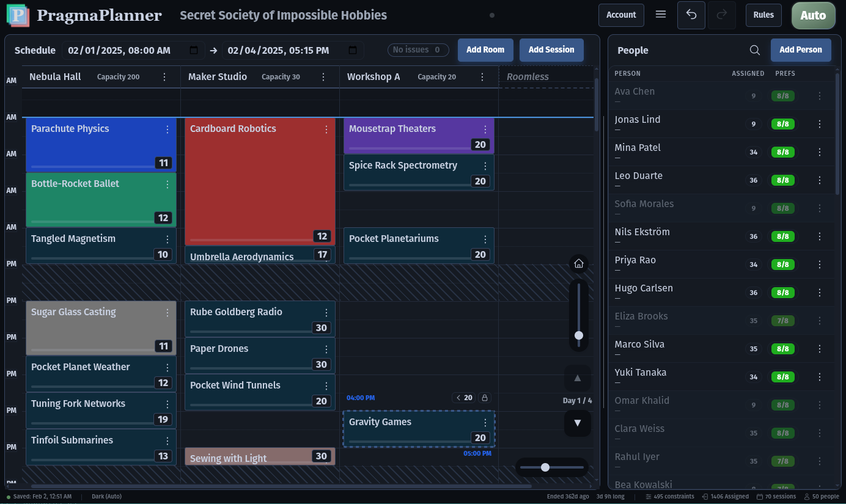Click the Add Person button
846x504 pixels.
point(801,50)
